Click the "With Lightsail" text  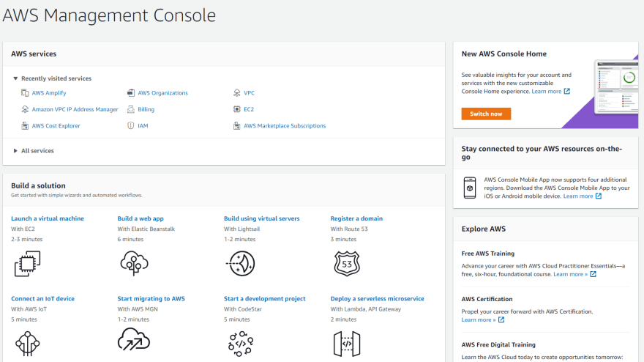click(x=242, y=229)
